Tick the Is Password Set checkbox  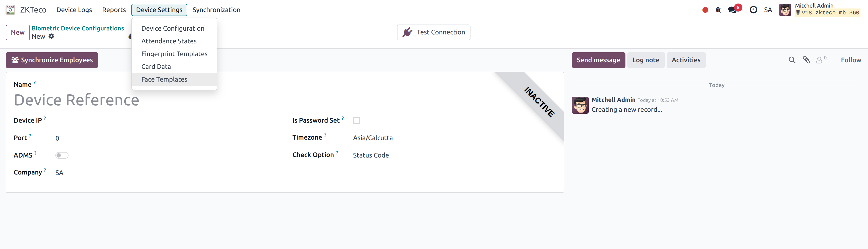pyautogui.click(x=357, y=120)
